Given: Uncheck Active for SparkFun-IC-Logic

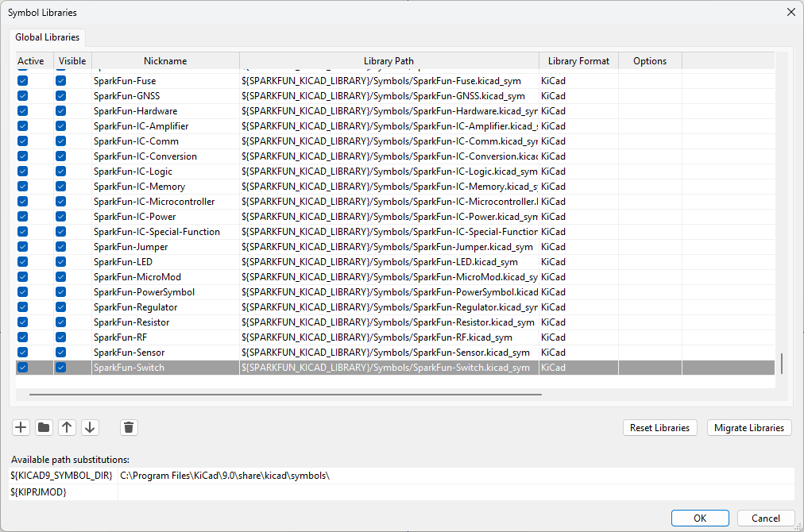Looking at the screenshot, I should tap(22, 172).
